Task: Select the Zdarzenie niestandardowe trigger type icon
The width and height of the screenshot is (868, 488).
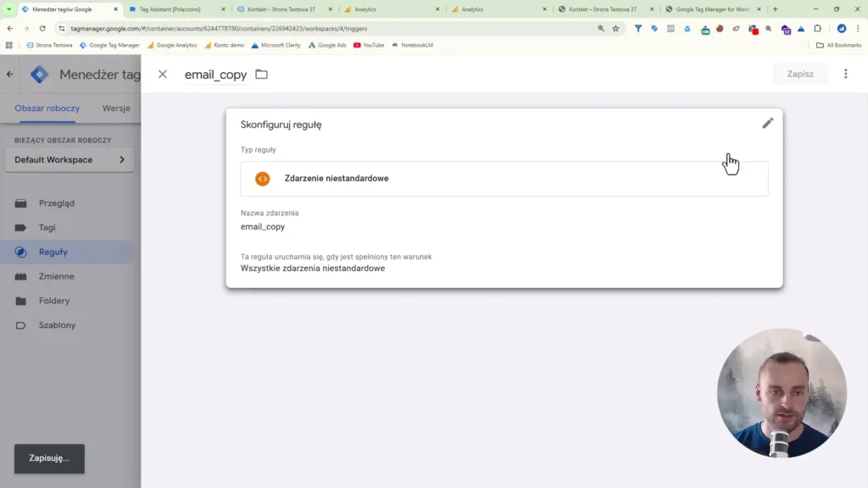Action: click(x=263, y=179)
